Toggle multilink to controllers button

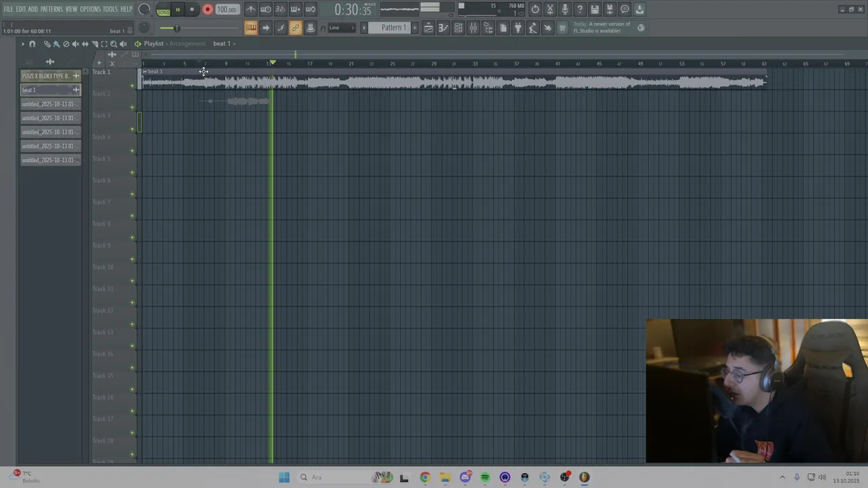pyautogui.click(x=295, y=28)
